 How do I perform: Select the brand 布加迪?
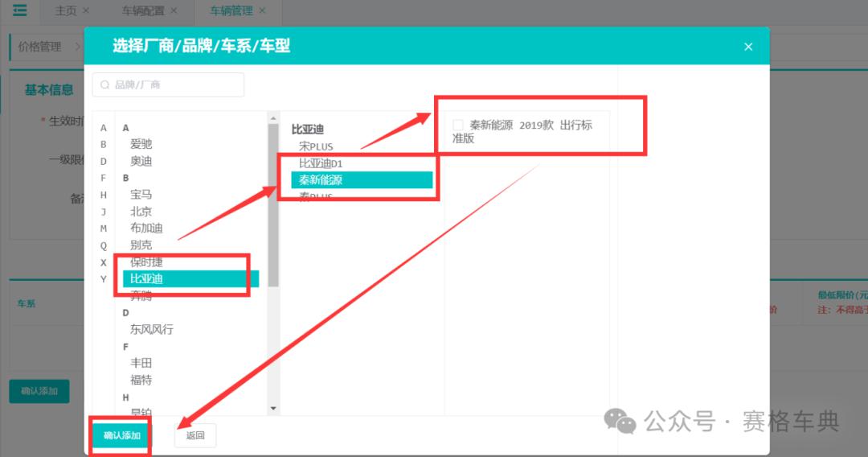(x=147, y=228)
